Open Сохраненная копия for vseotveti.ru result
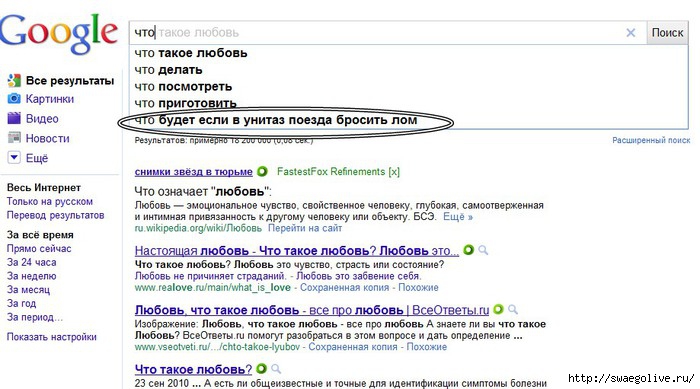This screenshot has height=389, width=700. (x=353, y=347)
